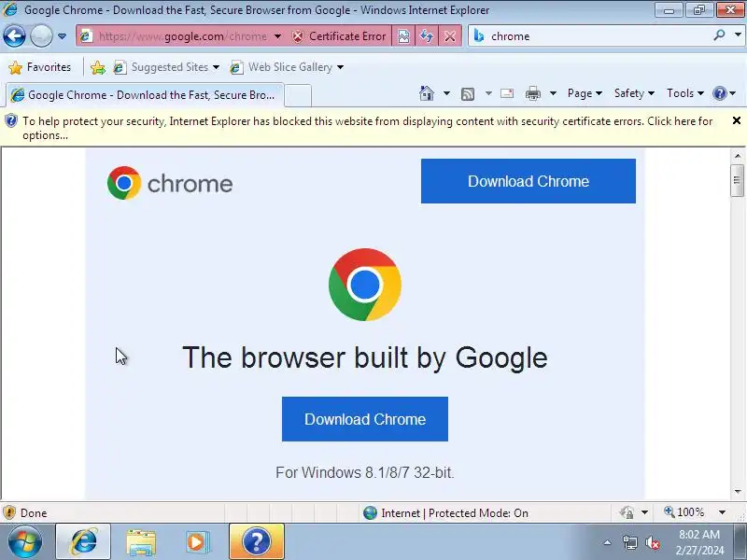The height and width of the screenshot is (560, 747).
Task: Click the 100% zoom level button
Action: point(684,512)
